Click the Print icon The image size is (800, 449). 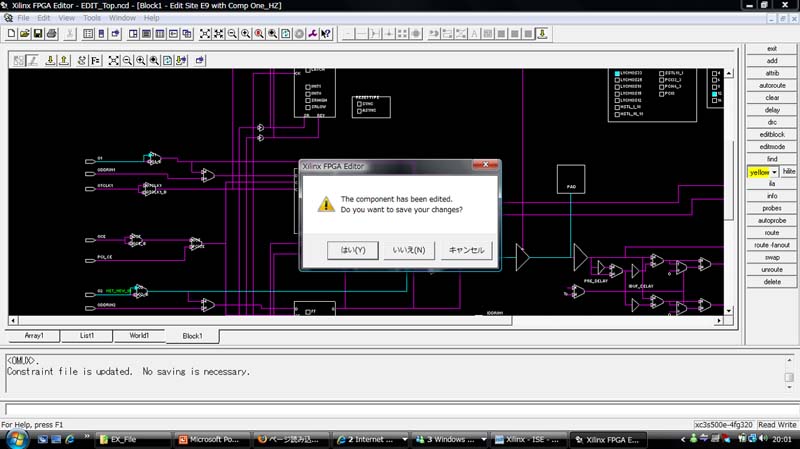52,34
